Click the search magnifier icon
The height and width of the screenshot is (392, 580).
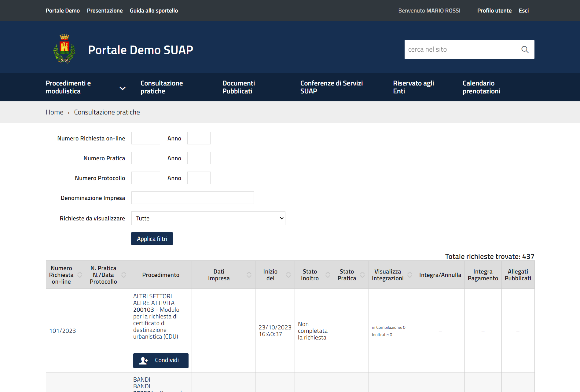click(525, 49)
